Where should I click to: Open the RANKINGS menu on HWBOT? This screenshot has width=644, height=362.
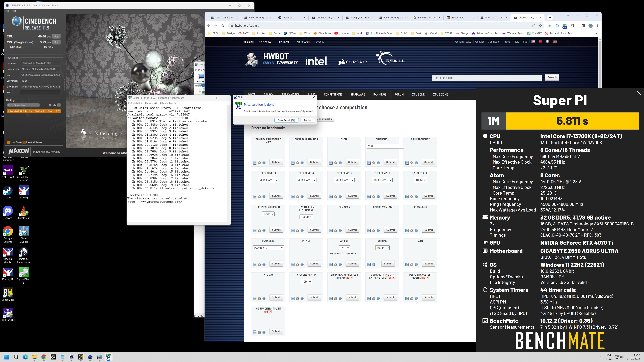click(x=380, y=95)
